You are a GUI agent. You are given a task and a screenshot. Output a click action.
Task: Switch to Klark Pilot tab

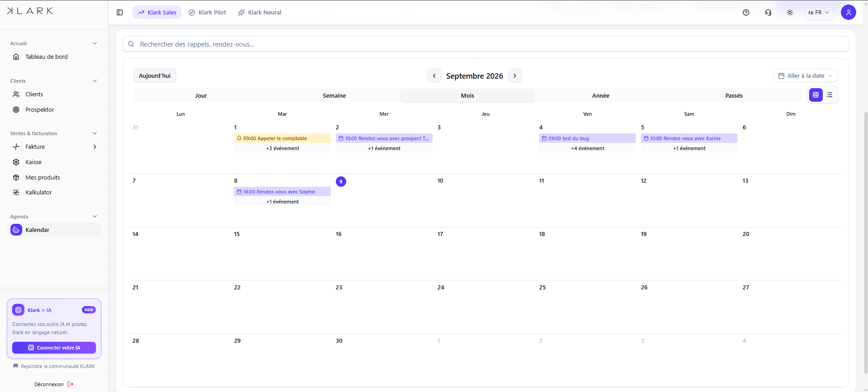(x=207, y=12)
